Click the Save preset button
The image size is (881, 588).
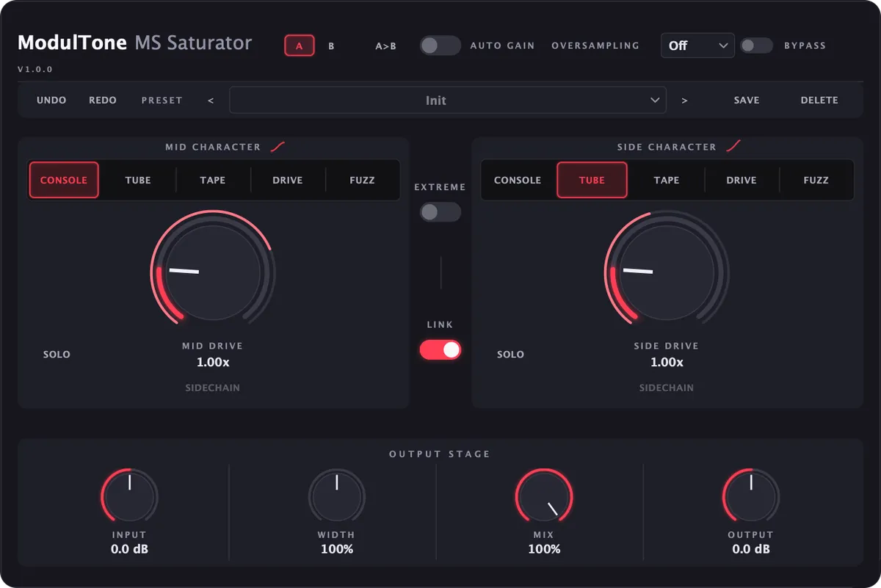[747, 101]
